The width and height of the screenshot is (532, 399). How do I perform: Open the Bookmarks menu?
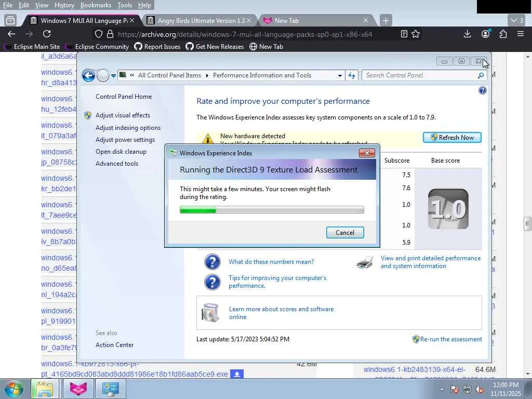[96, 5]
